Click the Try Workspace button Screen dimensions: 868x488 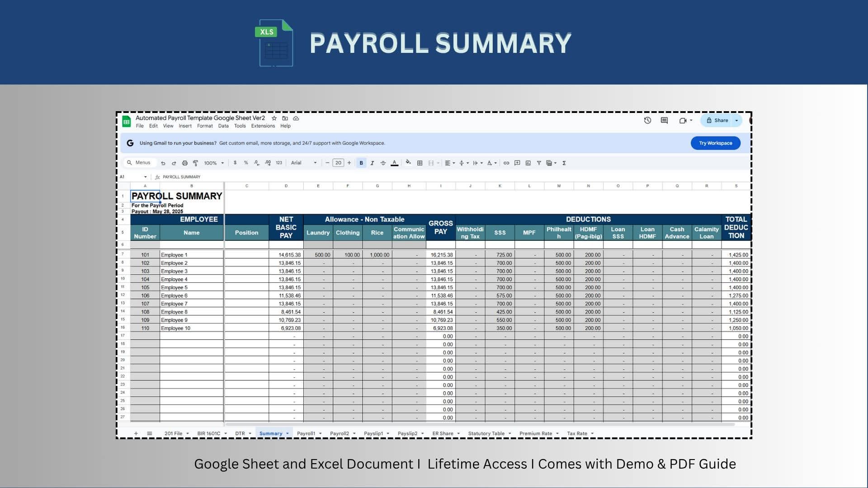point(715,143)
